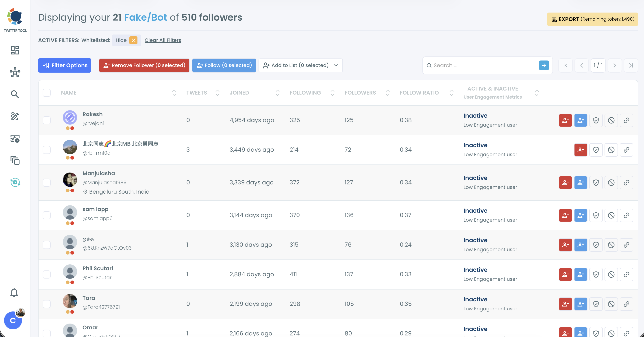Select the checkbox for Rakesh
644x337 pixels.
tap(46, 120)
